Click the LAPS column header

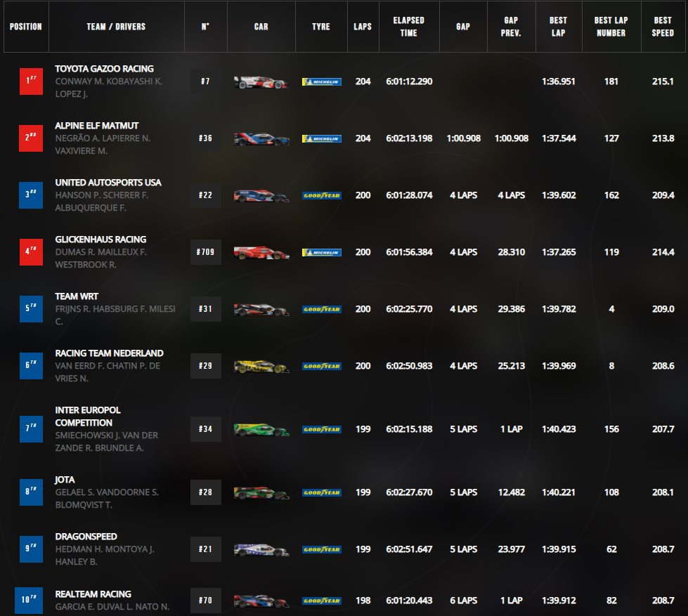(x=363, y=27)
